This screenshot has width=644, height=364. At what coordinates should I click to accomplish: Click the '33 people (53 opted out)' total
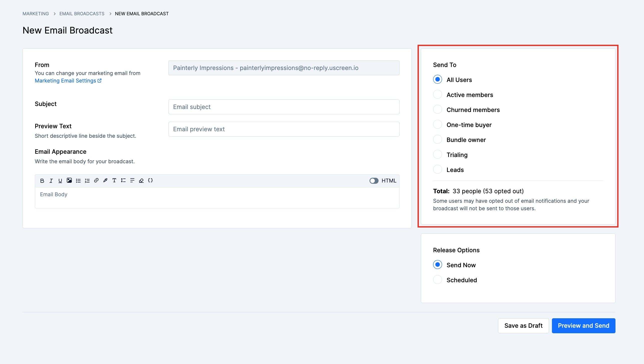pos(488,191)
